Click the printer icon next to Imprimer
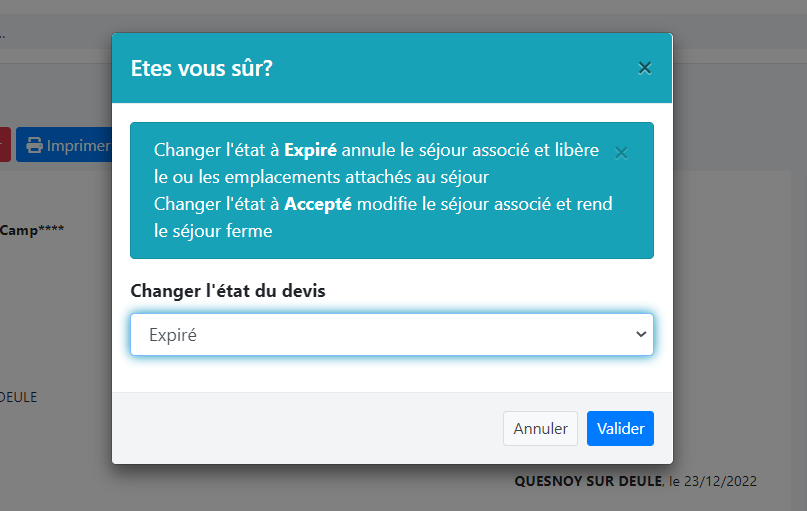 (x=34, y=145)
